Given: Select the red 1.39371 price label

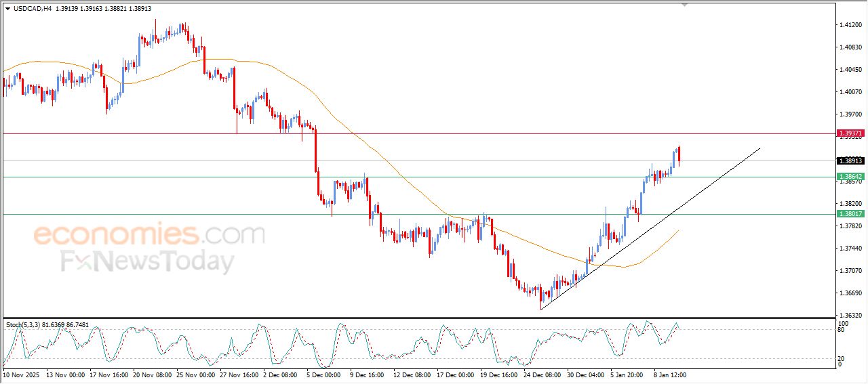Looking at the screenshot, I should tap(850, 133).
